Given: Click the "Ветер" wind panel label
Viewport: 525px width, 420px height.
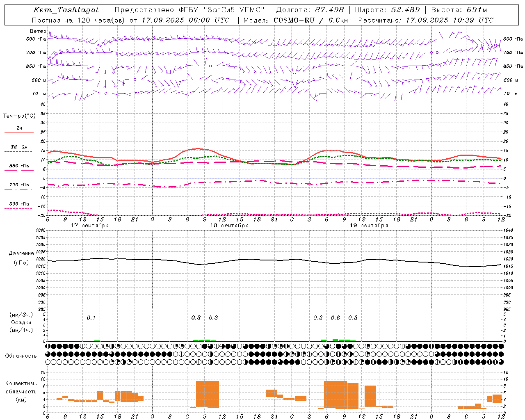Looking at the screenshot, I should pos(38,31).
